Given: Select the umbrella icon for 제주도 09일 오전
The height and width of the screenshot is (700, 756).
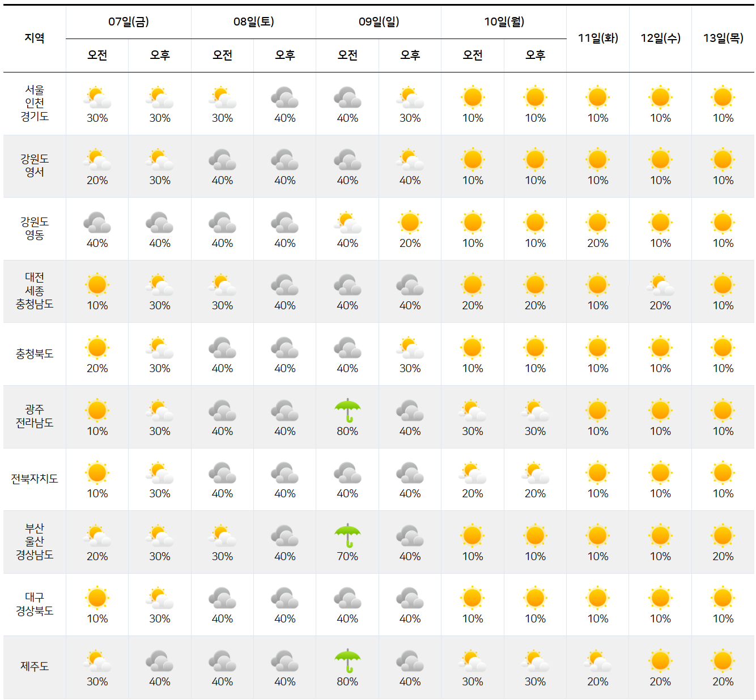Looking at the screenshot, I should coord(347,663).
